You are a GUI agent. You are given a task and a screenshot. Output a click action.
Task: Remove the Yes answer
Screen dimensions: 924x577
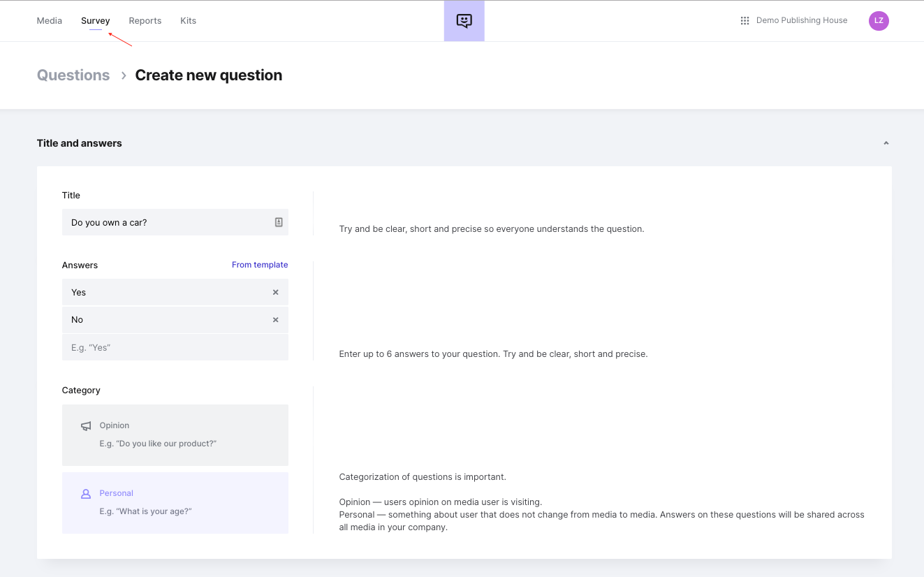pyautogui.click(x=275, y=292)
